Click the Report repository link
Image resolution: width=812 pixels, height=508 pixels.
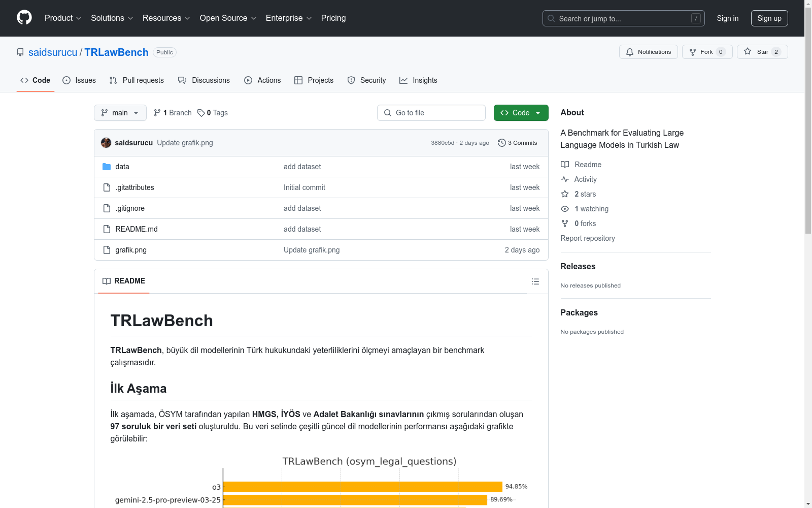588,238
